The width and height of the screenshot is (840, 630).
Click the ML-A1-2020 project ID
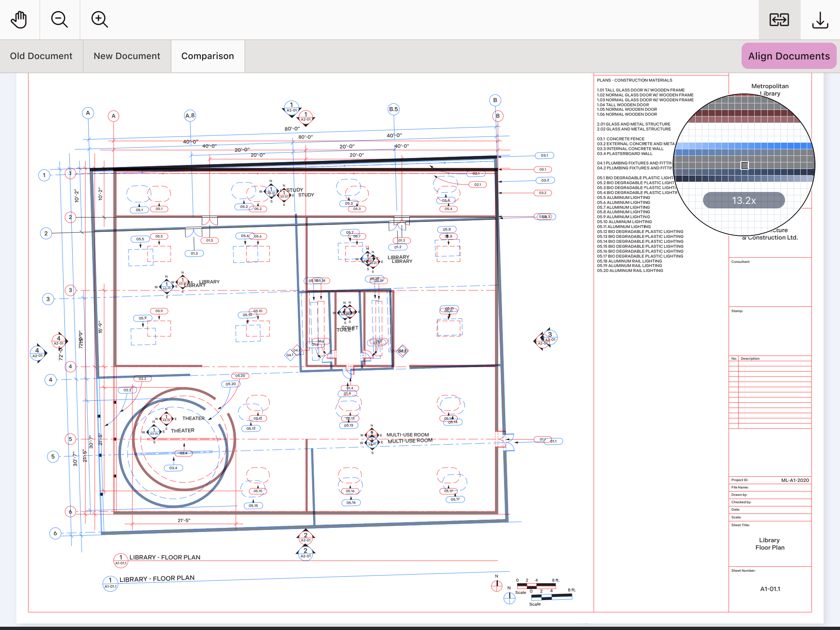pos(794,480)
